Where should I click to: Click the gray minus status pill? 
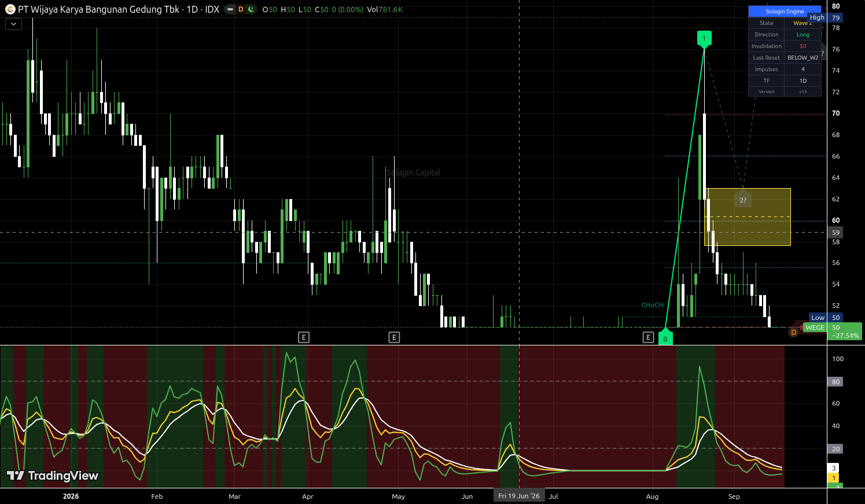(230, 9)
